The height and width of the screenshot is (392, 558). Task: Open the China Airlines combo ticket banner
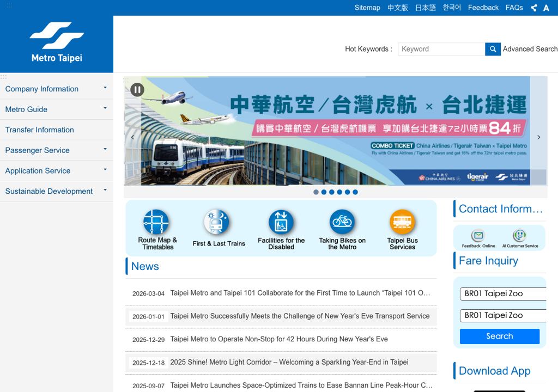point(335,131)
